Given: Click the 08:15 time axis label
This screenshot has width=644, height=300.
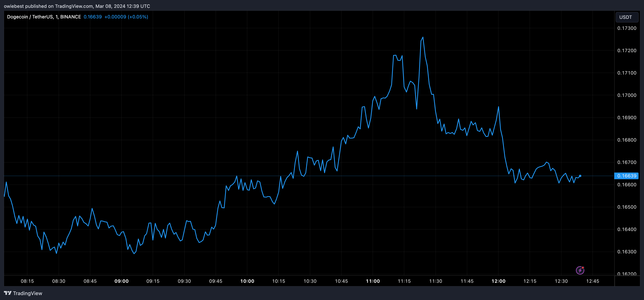Looking at the screenshot, I should [27, 281].
